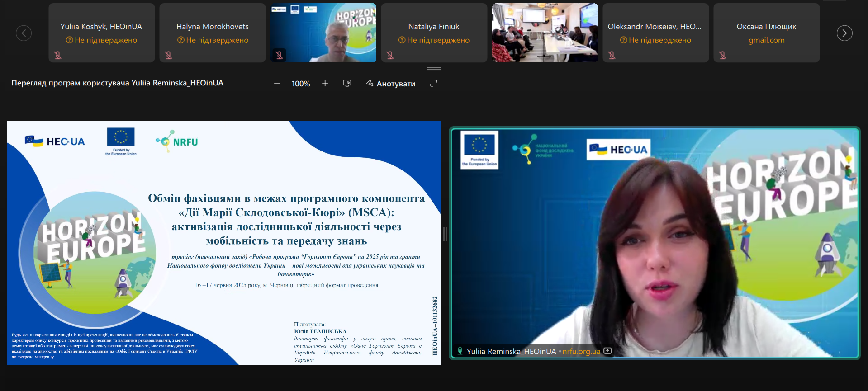868x391 pixels.
Task: Click the 100% zoom level indicator
Action: (x=301, y=84)
